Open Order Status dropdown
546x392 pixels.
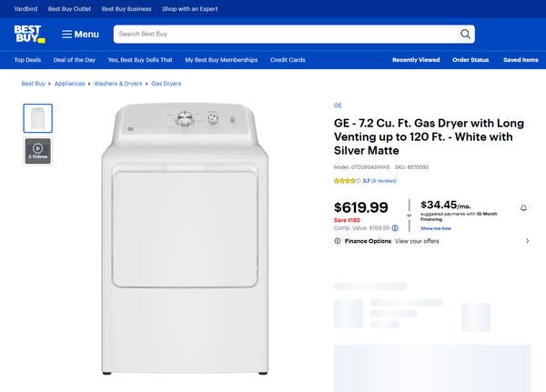click(x=470, y=60)
